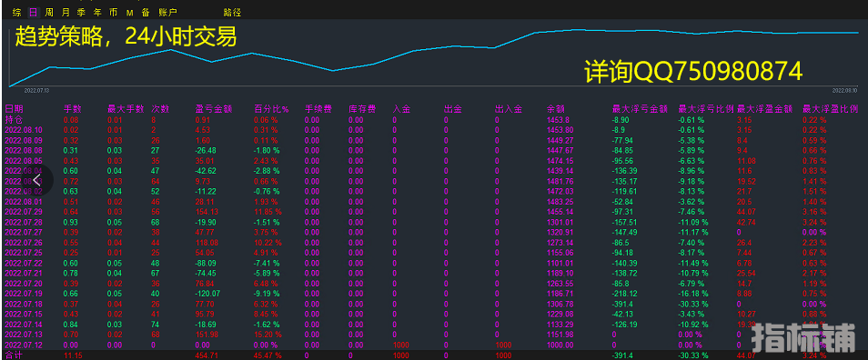Click the 最大浮亏比例 column header
The image size is (868, 360).
click(706, 109)
